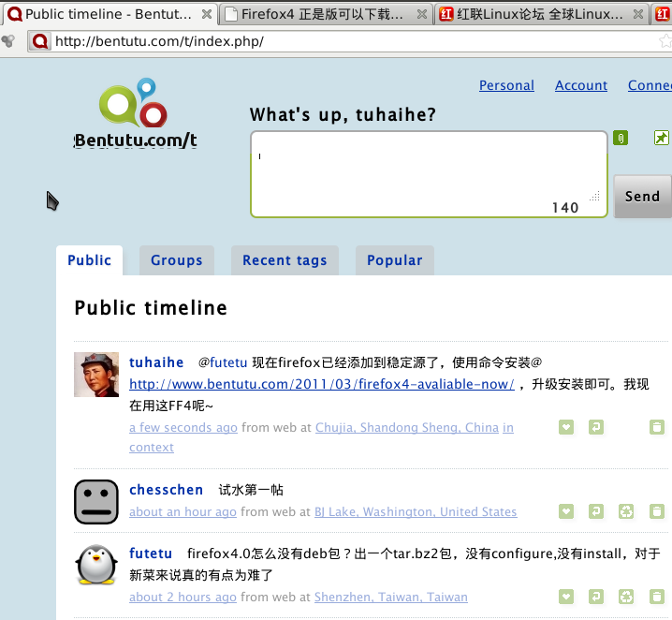Open BJ Lake, Washington, United States link
Viewport: 672px width, 620px height.
coord(416,511)
